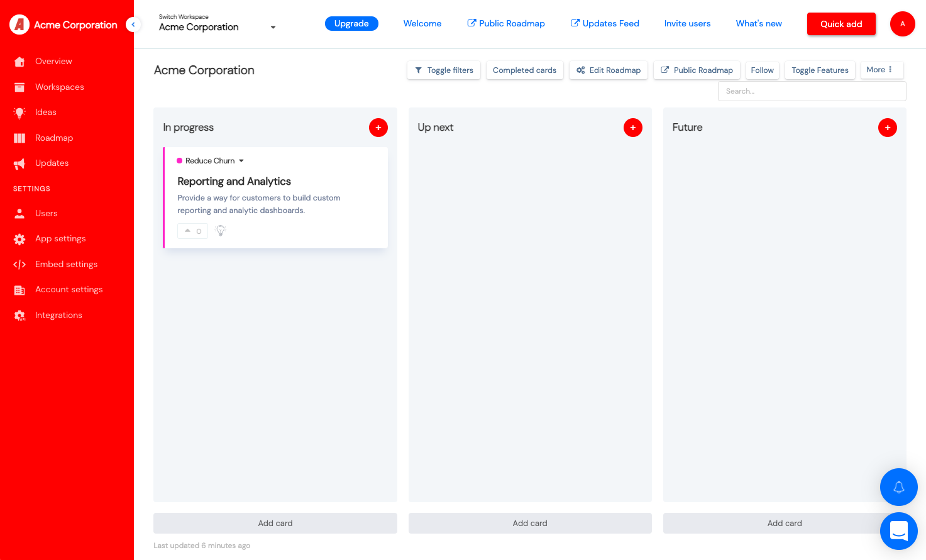Focus the roadmap Search field

[812, 91]
